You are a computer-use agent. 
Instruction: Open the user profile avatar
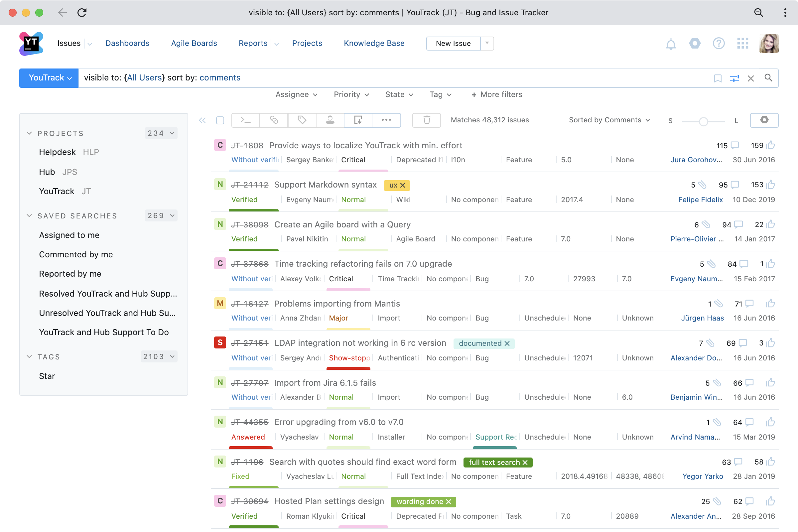pos(768,44)
